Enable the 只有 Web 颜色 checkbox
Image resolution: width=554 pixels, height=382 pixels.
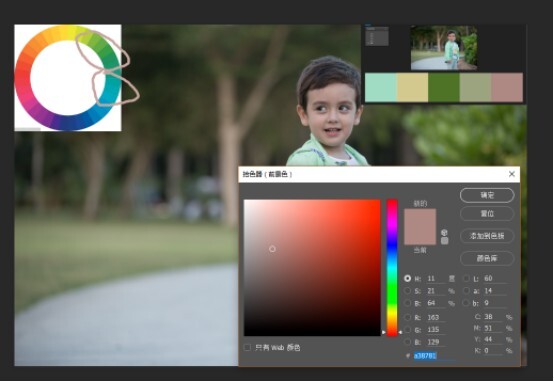pyautogui.click(x=247, y=348)
